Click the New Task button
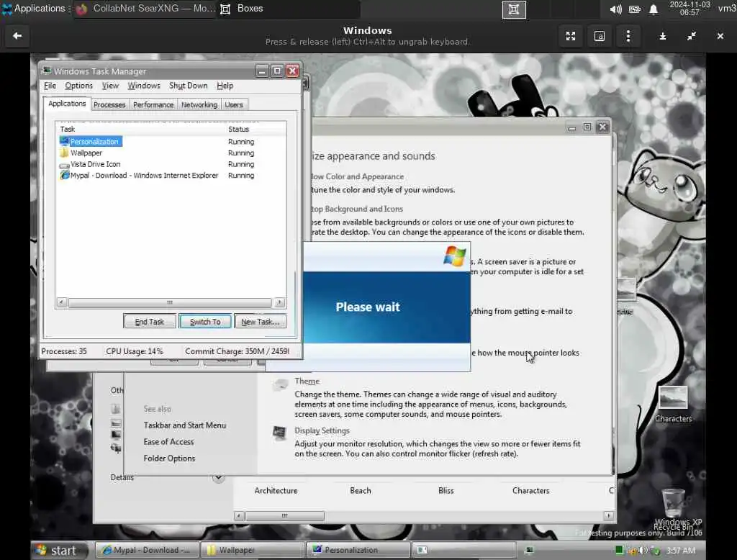Viewport: 737px width, 560px height. (260, 322)
